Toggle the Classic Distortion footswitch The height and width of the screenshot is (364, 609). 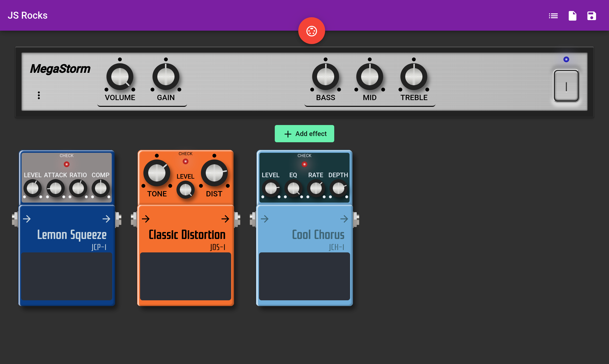(185, 276)
